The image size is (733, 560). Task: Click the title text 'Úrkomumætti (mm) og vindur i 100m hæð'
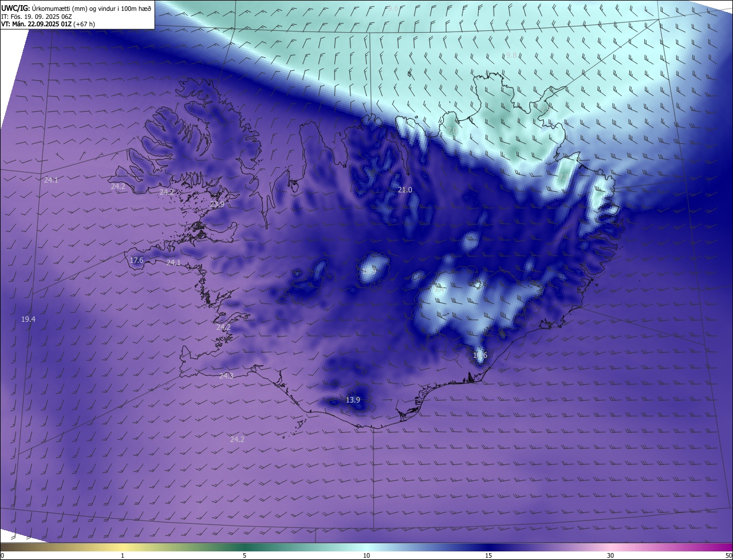(x=91, y=8)
